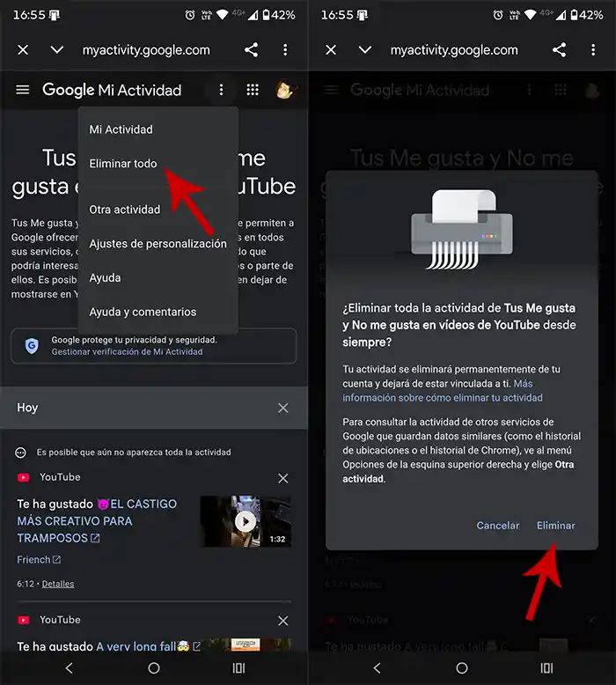
Task: Tap Android back button on right screen
Action: point(378,668)
